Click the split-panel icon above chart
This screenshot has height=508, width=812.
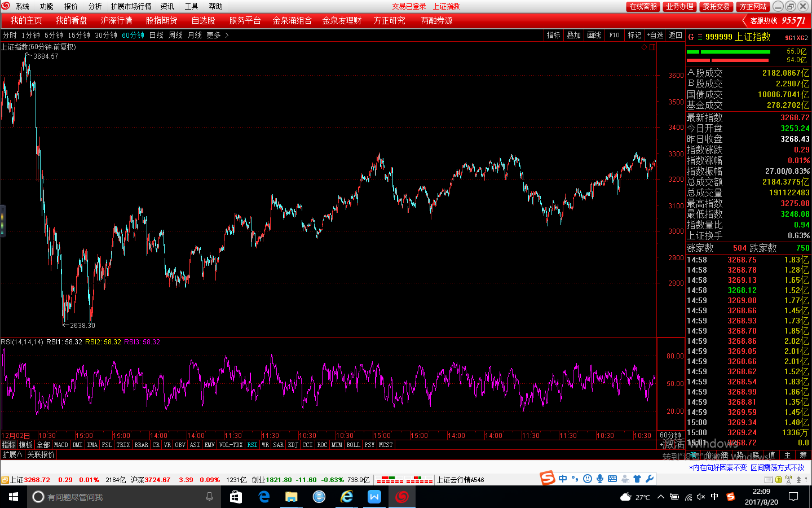point(652,47)
